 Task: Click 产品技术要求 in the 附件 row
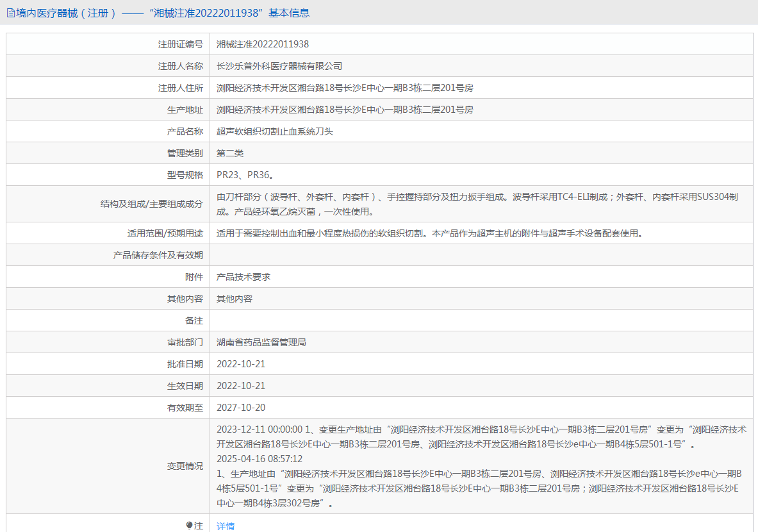243,277
